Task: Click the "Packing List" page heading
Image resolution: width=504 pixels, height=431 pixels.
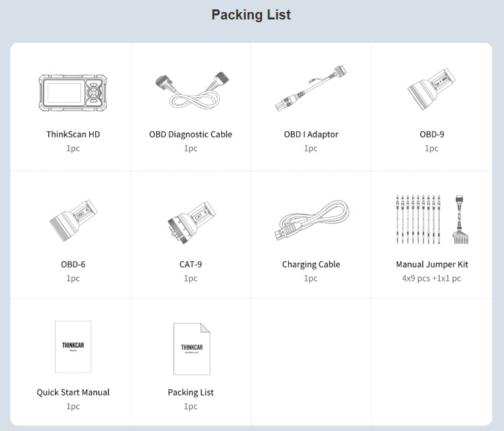Action: (251, 15)
